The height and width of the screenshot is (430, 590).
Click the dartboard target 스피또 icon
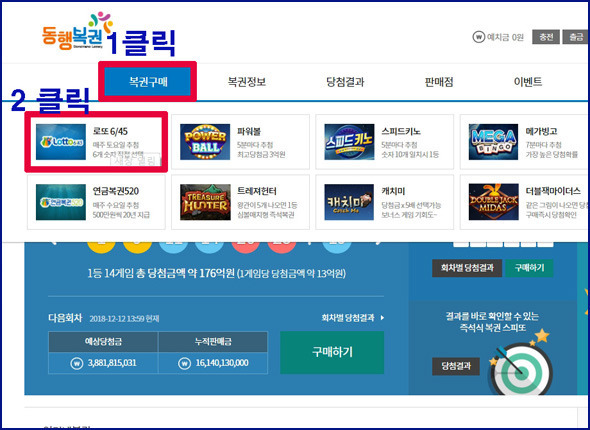pyautogui.click(x=522, y=370)
